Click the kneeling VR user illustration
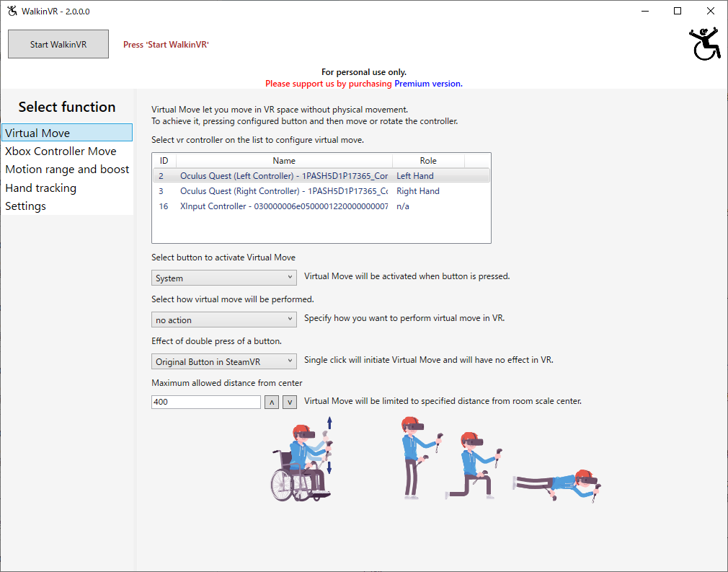728x572 pixels. pyautogui.click(x=474, y=465)
